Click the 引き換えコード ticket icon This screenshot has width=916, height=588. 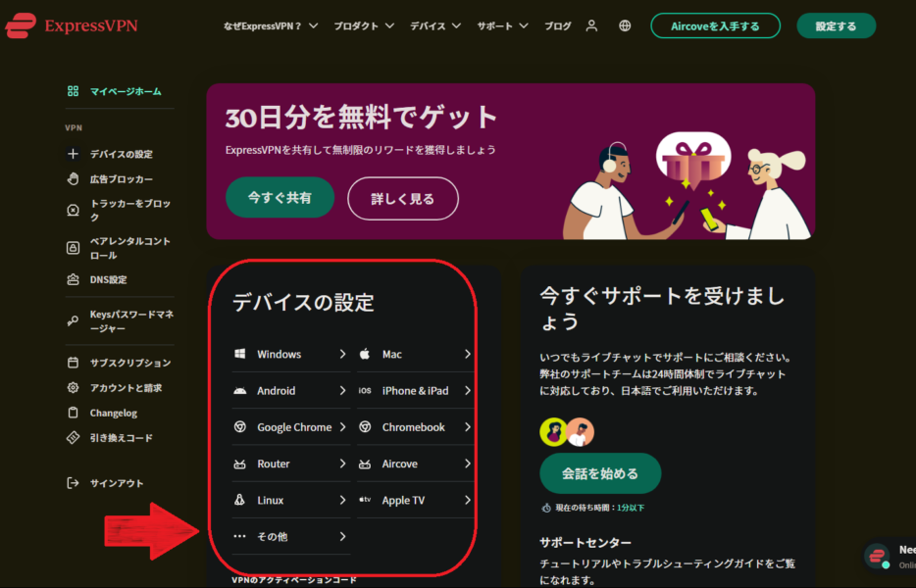tap(73, 437)
